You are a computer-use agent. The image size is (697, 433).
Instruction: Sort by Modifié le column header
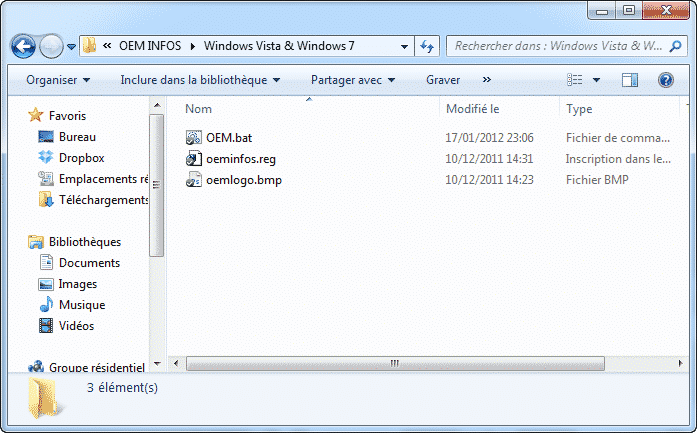tap(499, 109)
